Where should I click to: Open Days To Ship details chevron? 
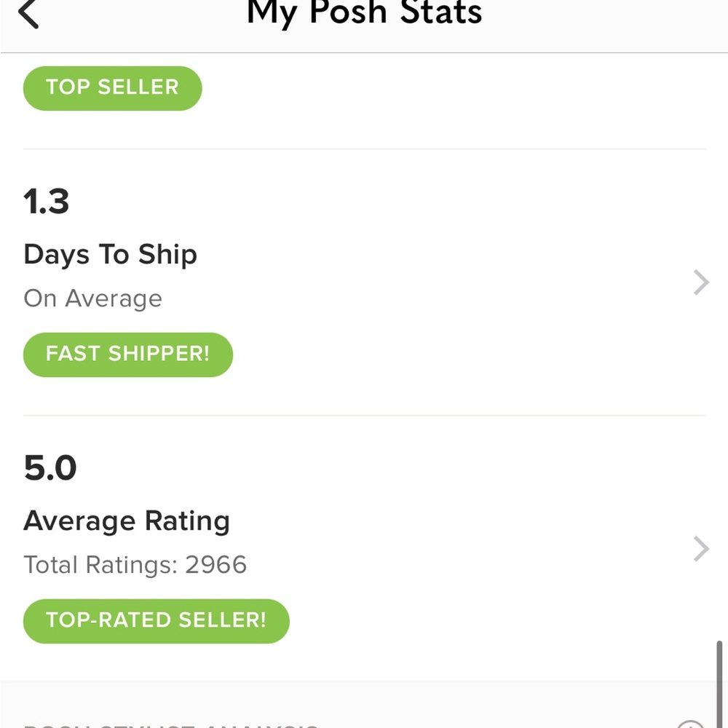point(701,282)
